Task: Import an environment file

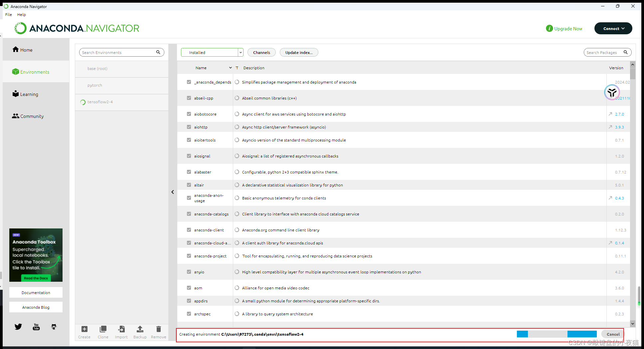Action: click(121, 332)
